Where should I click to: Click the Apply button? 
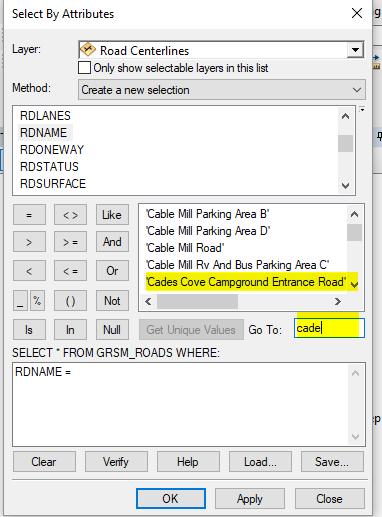(x=250, y=499)
